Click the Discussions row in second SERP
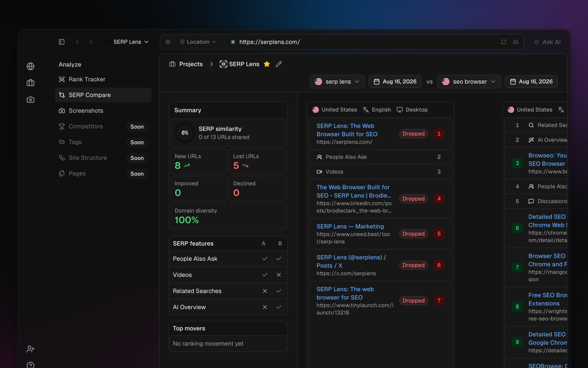The width and height of the screenshot is (588, 368). [536, 201]
